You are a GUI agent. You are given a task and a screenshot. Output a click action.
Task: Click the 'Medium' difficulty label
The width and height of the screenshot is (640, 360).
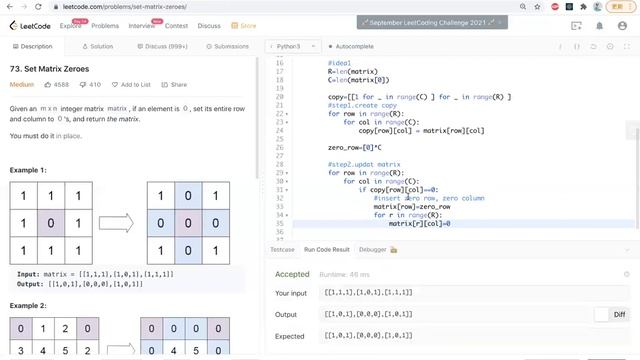click(x=22, y=85)
